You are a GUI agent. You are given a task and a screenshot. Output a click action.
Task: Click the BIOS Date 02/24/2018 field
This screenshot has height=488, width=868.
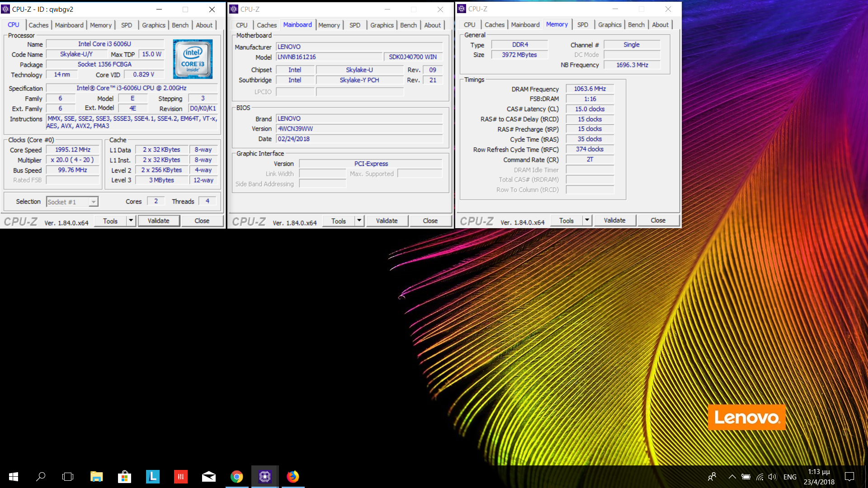tap(359, 139)
